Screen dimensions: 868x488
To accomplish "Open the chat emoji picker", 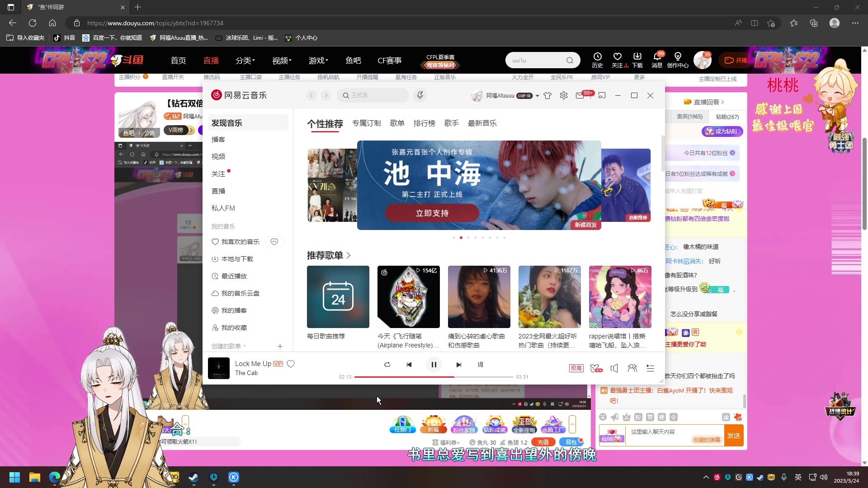I will (603, 417).
